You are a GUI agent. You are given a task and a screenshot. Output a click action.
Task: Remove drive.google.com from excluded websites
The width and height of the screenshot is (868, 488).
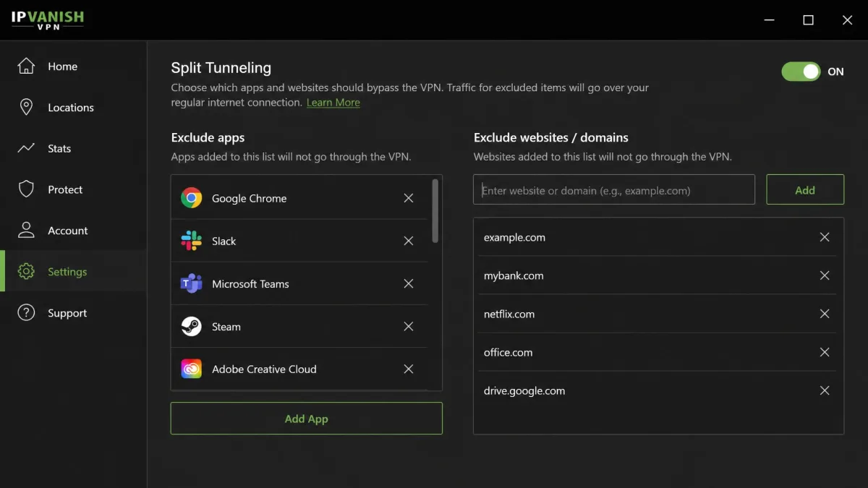(825, 390)
